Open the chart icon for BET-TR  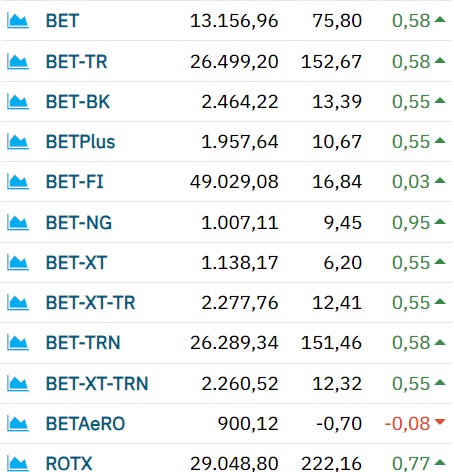[18, 62]
